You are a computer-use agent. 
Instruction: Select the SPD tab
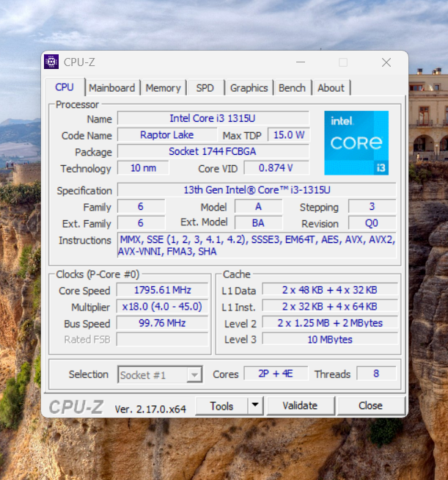coord(205,88)
